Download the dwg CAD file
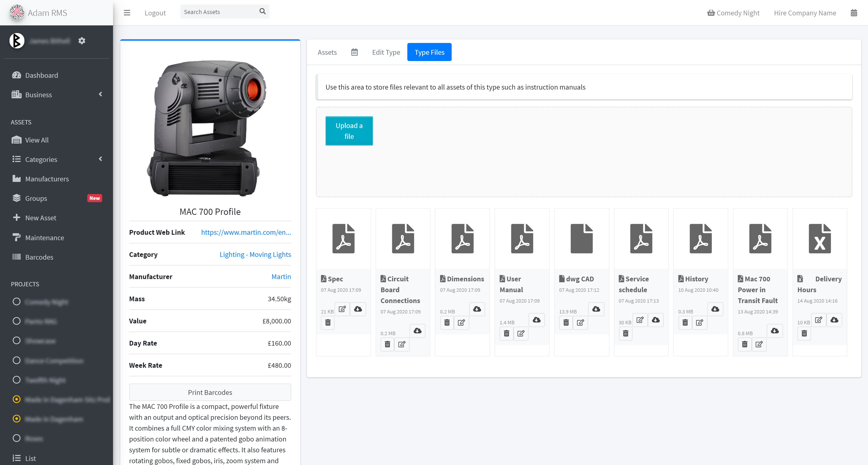The image size is (868, 465). click(596, 309)
